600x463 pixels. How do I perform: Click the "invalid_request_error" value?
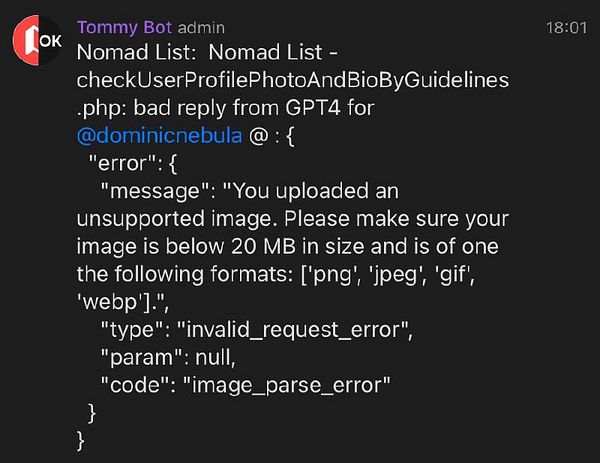point(293,330)
